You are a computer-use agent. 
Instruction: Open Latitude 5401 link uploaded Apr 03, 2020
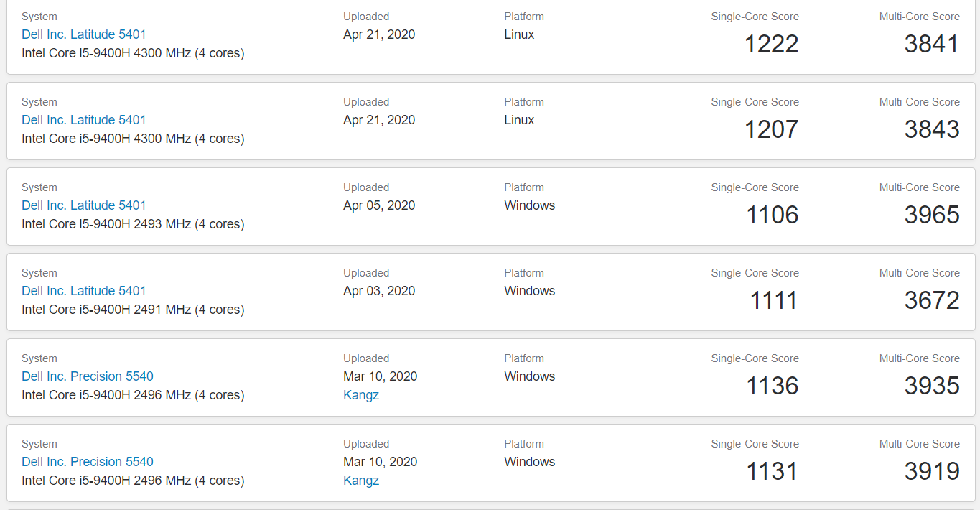[x=84, y=291]
